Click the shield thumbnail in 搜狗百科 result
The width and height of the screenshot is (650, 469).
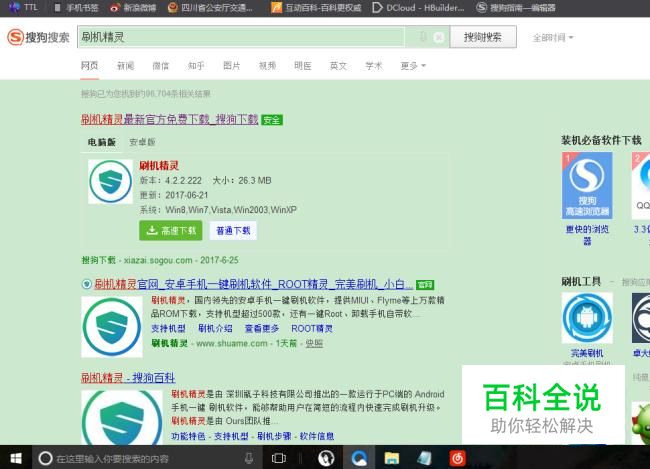pos(122,418)
